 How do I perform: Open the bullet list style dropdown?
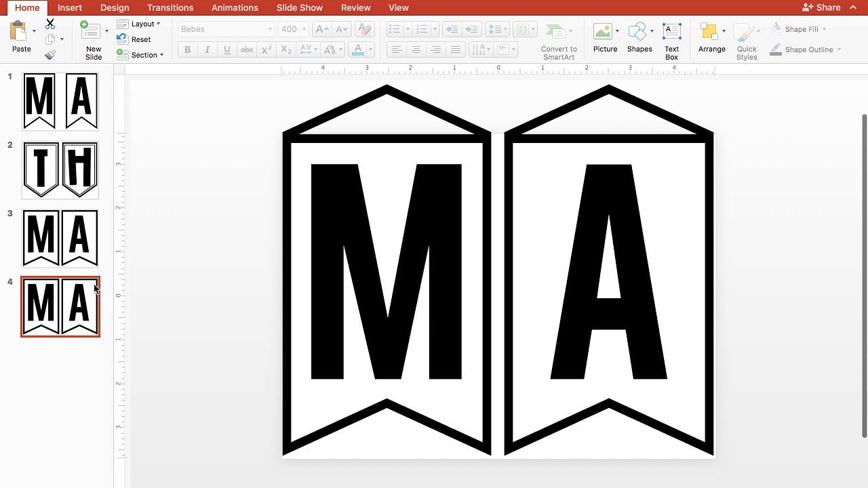408,29
